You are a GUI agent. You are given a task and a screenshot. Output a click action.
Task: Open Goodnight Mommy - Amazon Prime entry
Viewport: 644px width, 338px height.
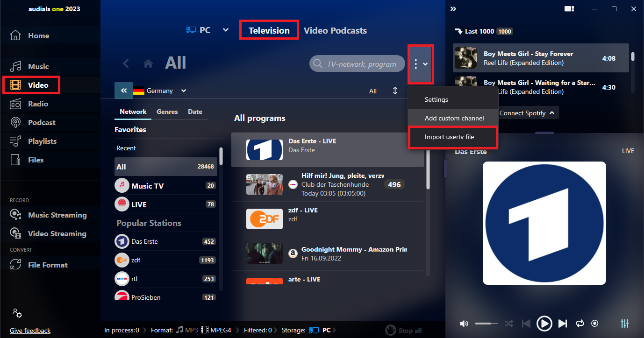coord(328,253)
